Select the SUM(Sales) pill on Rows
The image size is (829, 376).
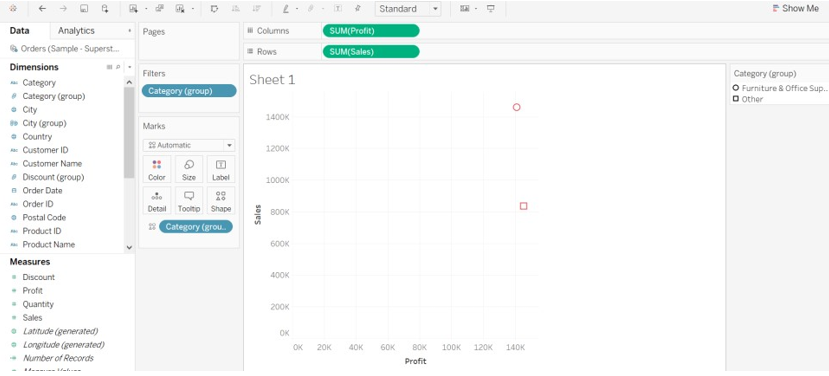371,51
